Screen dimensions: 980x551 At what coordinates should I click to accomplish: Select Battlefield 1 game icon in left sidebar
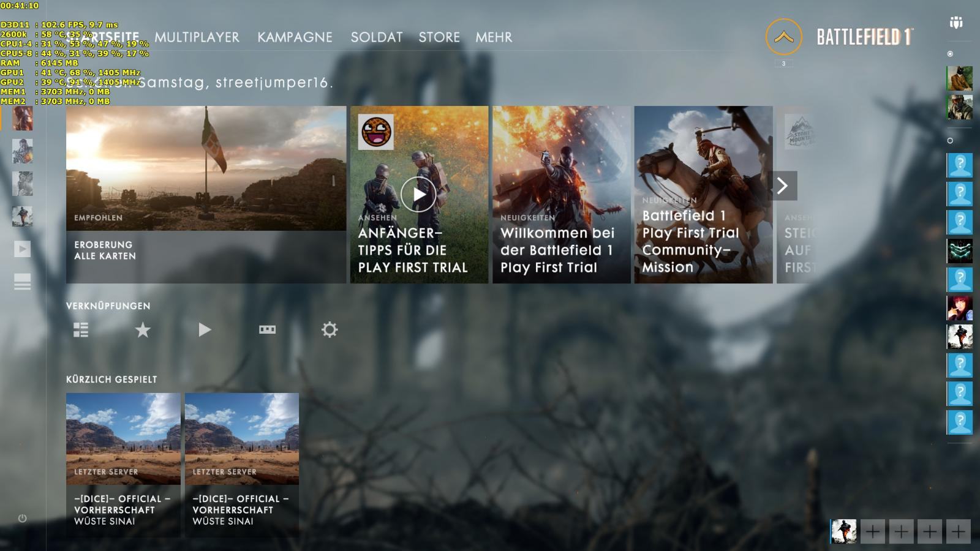(x=23, y=118)
